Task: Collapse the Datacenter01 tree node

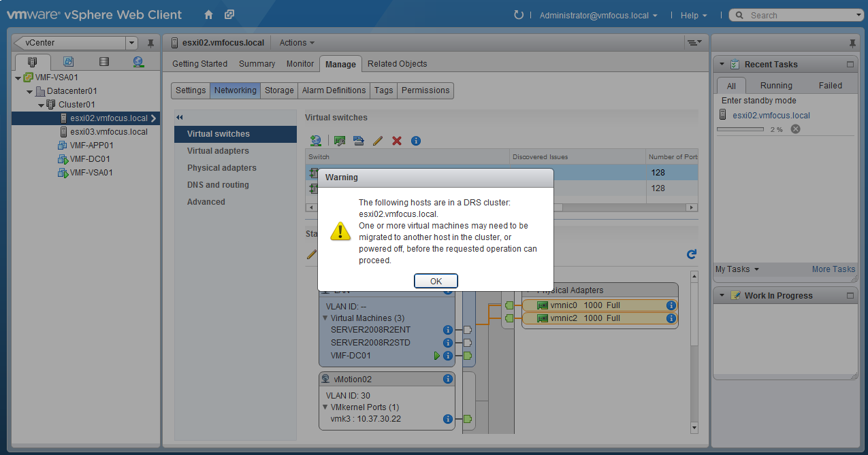Action: tap(30, 91)
